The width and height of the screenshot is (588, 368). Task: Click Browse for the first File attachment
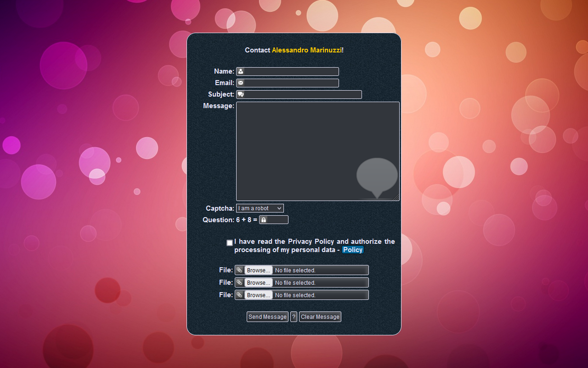(258, 270)
